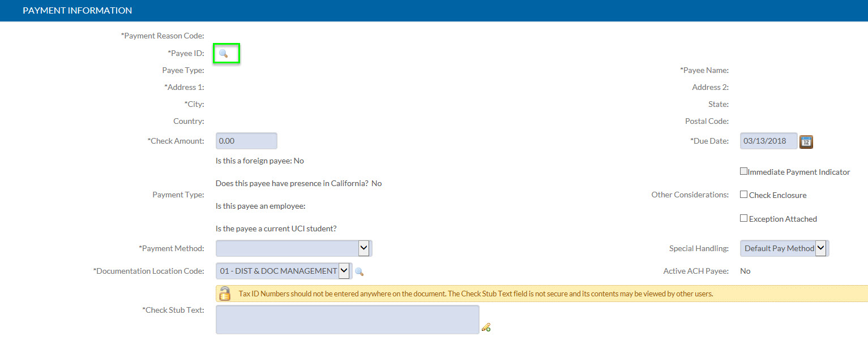
Task: Click the *City label
Action: click(194, 104)
